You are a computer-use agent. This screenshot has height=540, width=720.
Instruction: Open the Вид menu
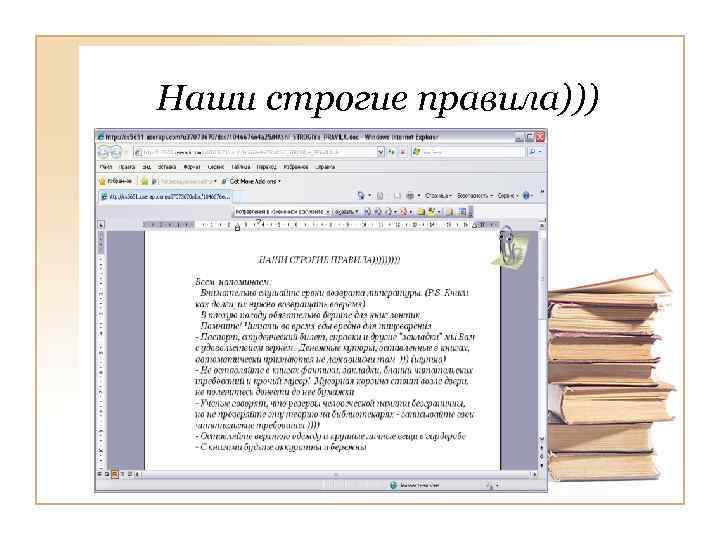[x=146, y=167]
